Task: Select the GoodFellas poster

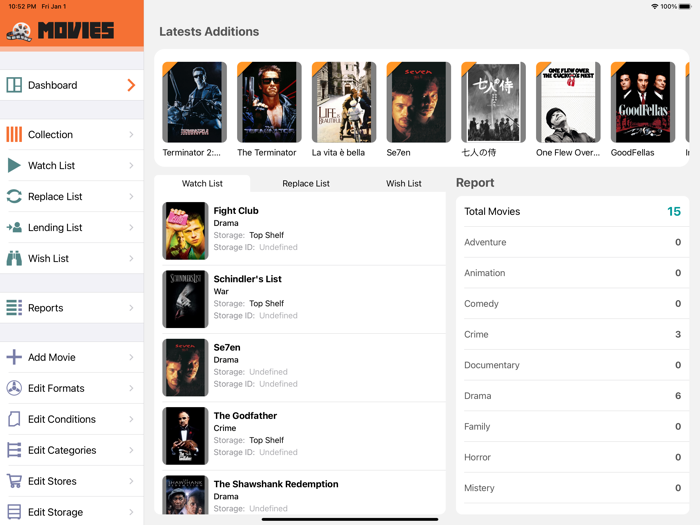Action: coord(643,102)
